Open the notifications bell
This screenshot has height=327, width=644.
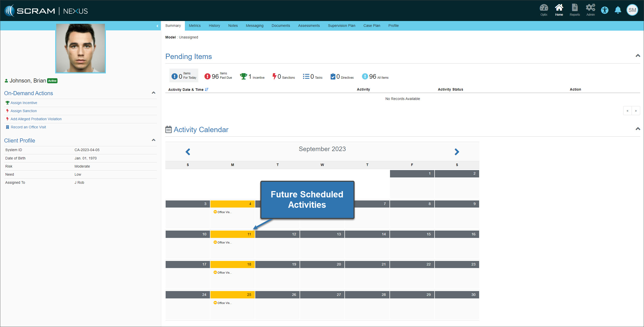click(618, 10)
